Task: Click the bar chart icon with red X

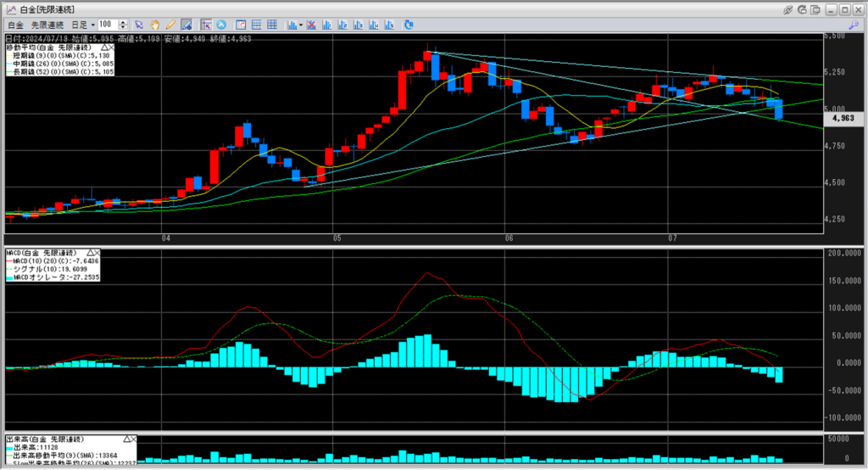Action: [313, 25]
